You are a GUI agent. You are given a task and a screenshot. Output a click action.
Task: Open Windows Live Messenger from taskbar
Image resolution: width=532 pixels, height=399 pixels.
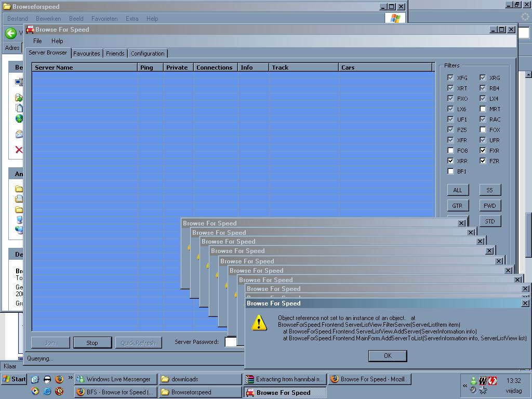tap(115, 379)
